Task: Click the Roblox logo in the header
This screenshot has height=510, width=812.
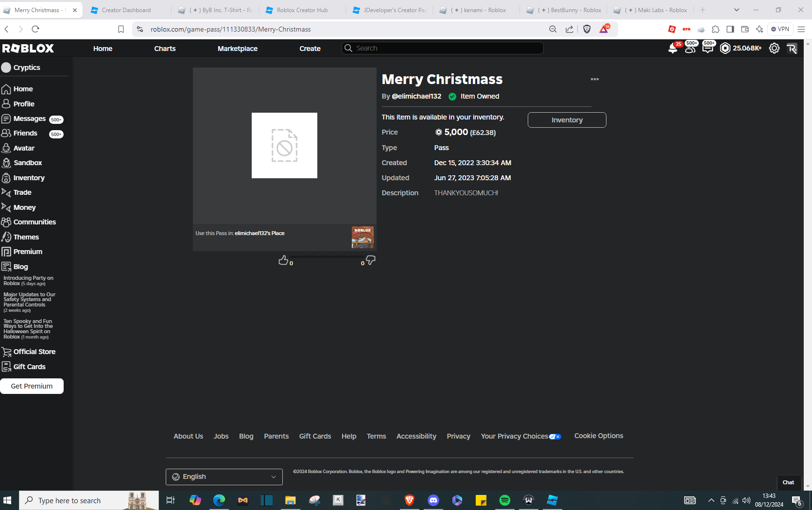Action: (x=28, y=48)
